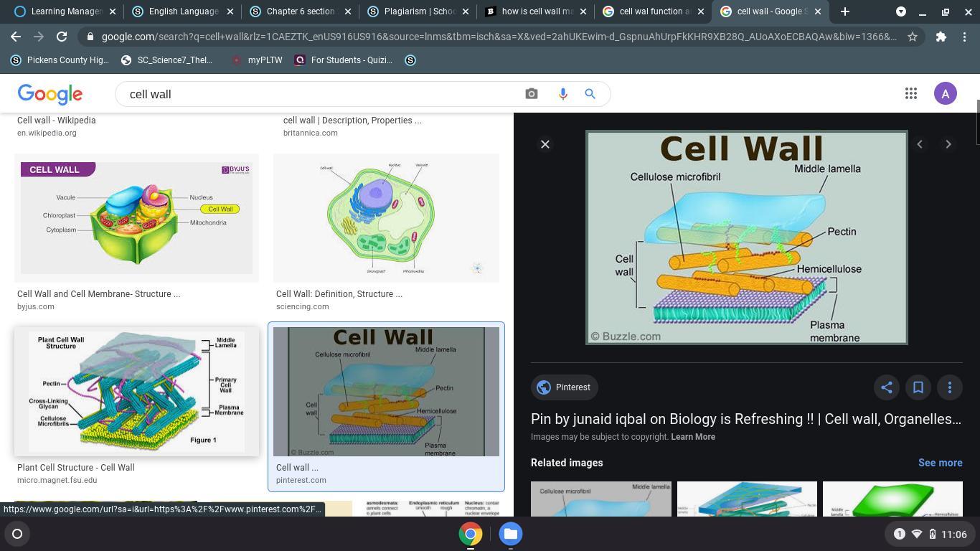The height and width of the screenshot is (551, 980).
Task: Go to next image with right chevron
Action: pyautogui.click(x=948, y=144)
